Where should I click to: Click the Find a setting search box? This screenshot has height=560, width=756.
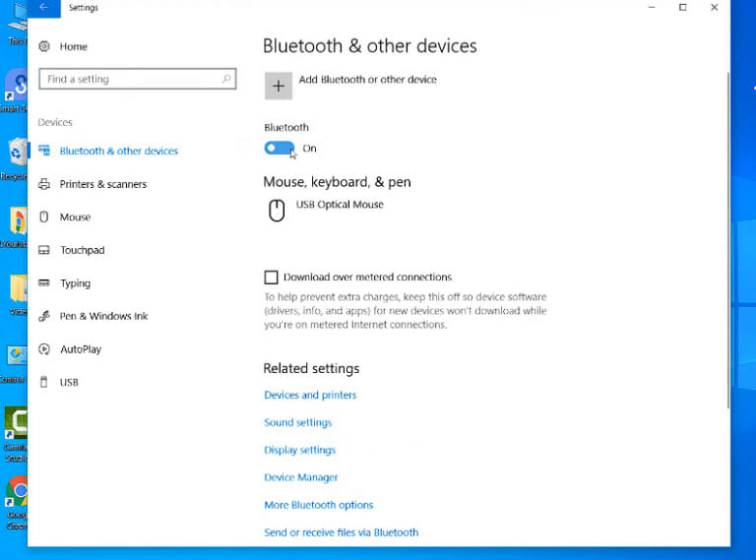click(138, 79)
